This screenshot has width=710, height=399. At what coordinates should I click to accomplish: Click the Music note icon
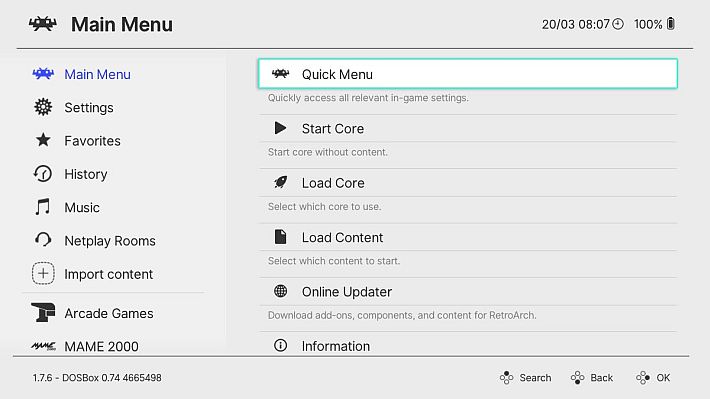43,207
